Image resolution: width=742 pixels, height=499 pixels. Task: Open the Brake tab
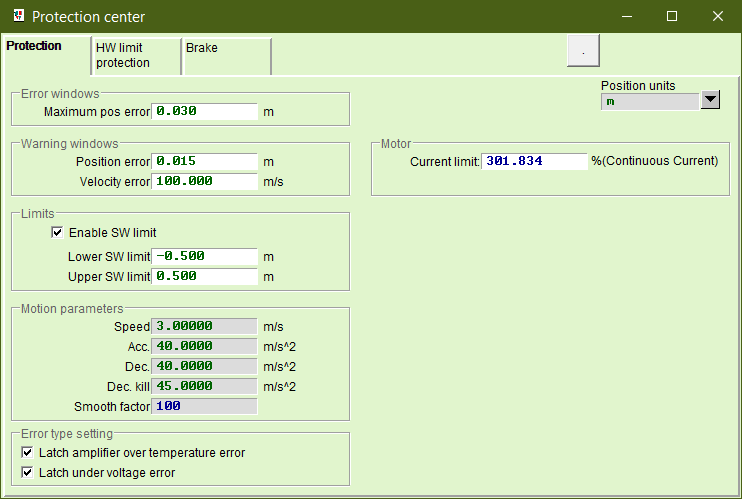[x=225, y=55]
